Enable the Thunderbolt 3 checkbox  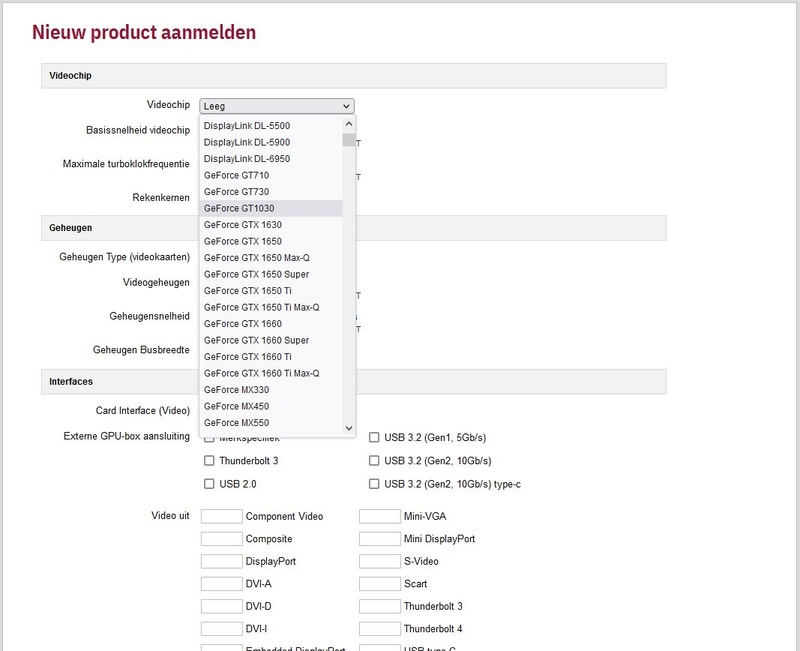point(209,461)
